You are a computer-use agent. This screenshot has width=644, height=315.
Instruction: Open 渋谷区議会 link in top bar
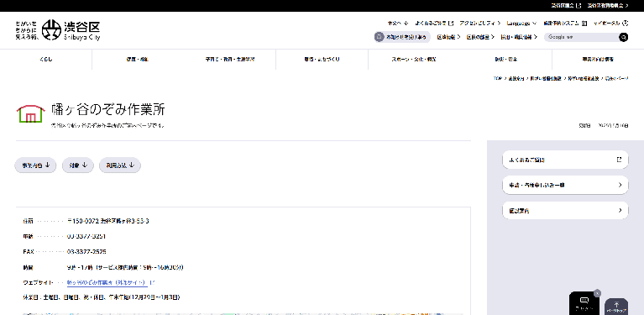point(567,6)
